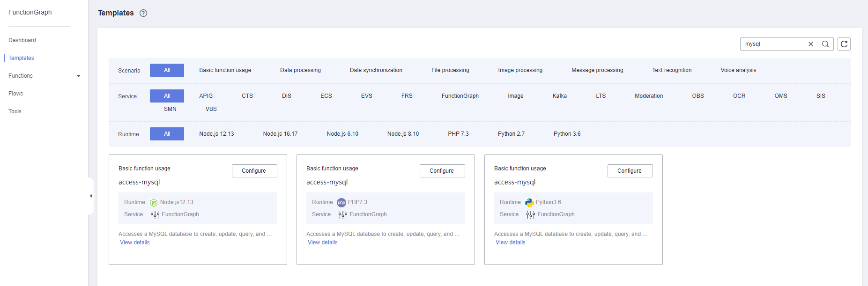Filter service by SMN

click(170, 109)
